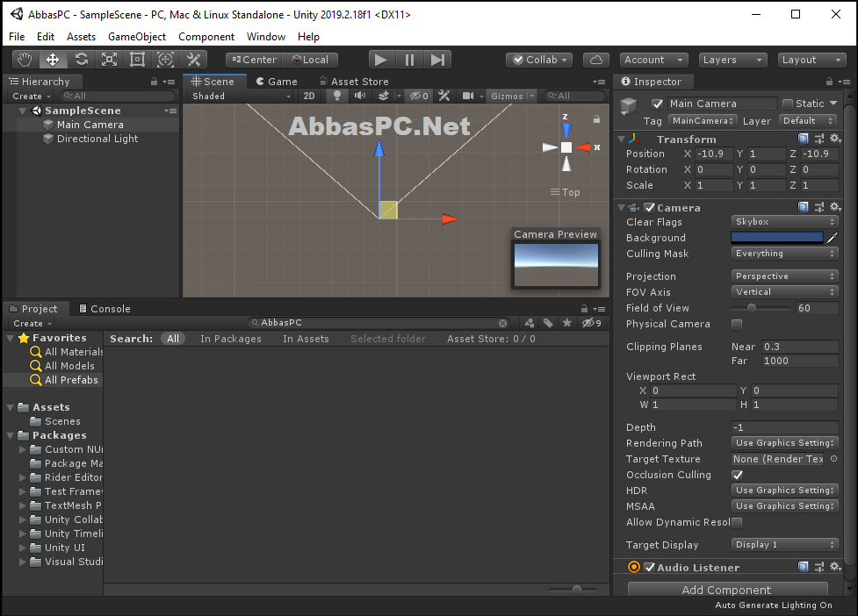Switch to the Game tab
Image resolution: width=858 pixels, height=616 pixels.
[277, 82]
